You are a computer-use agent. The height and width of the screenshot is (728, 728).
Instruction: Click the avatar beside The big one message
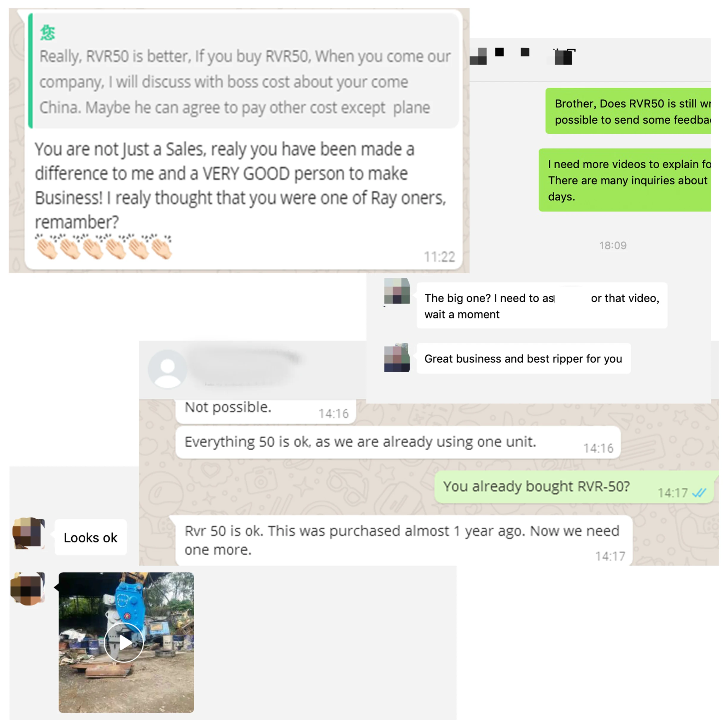coord(397,291)
